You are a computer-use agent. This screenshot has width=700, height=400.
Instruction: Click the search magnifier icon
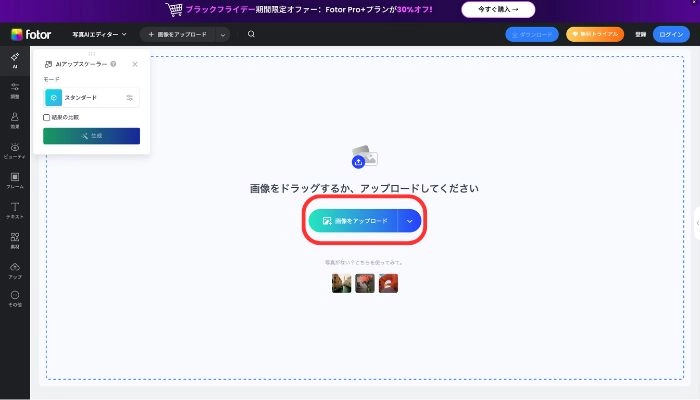[251, 34]
